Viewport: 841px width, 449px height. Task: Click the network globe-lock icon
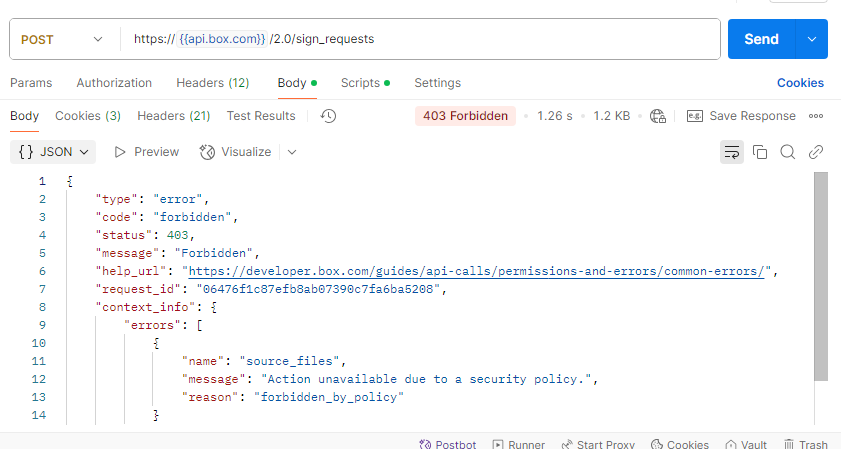point(658,116)
